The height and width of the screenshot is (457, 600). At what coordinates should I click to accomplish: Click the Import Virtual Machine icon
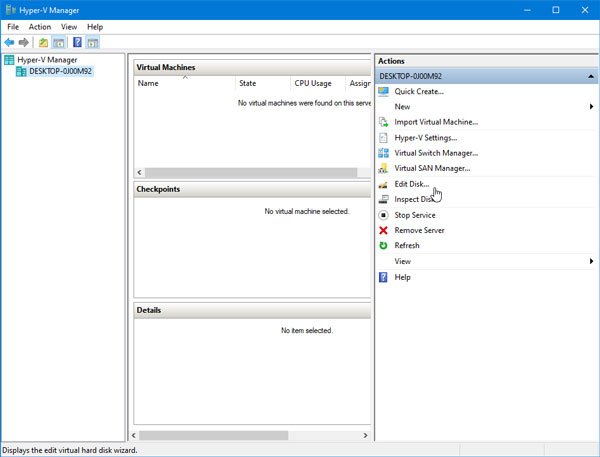(x=383, y=122)
